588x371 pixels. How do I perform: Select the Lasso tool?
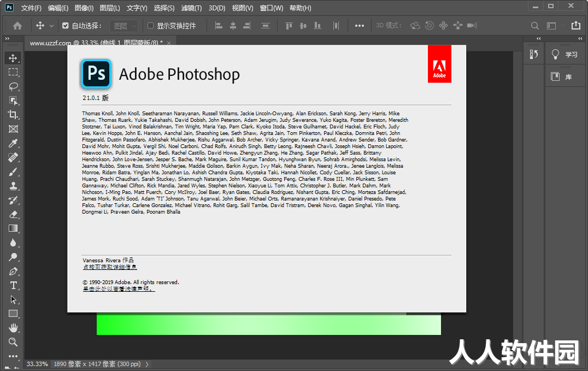tap(13, 87)
